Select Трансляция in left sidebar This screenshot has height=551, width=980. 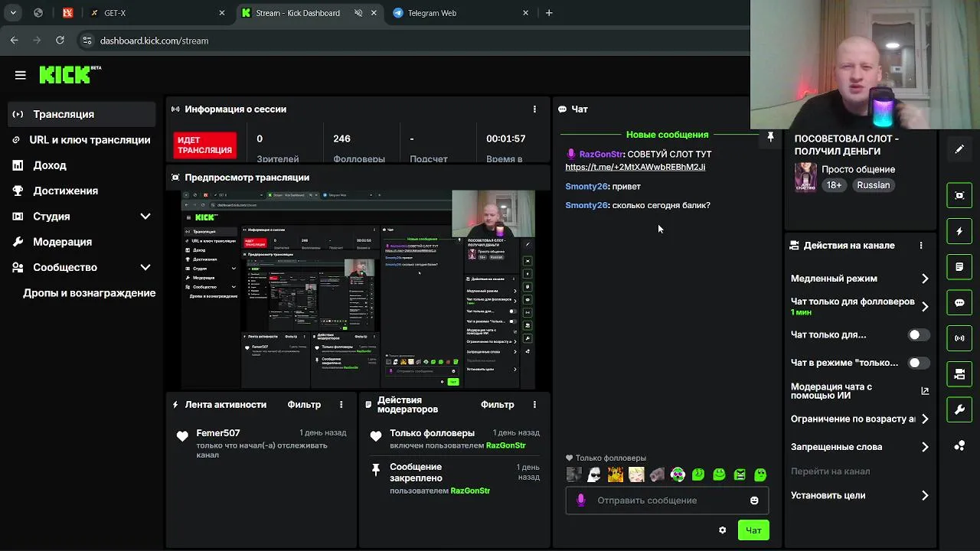point(81,114)
